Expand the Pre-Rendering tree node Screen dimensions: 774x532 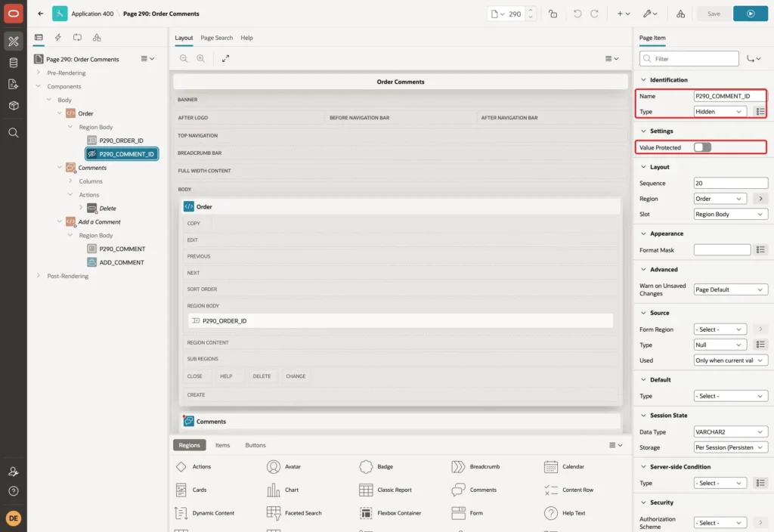pyautogui.click(x=38, y=73)
